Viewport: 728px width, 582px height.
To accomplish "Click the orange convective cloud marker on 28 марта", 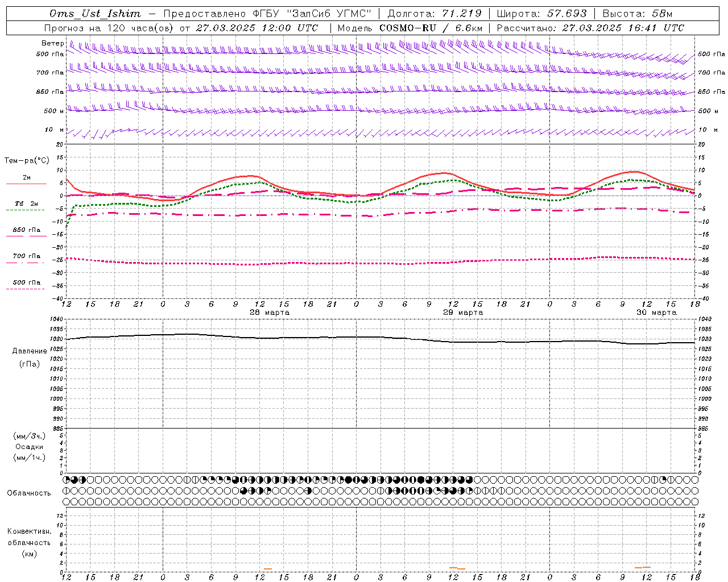I will pyautogui.click(x=267, y=569).
